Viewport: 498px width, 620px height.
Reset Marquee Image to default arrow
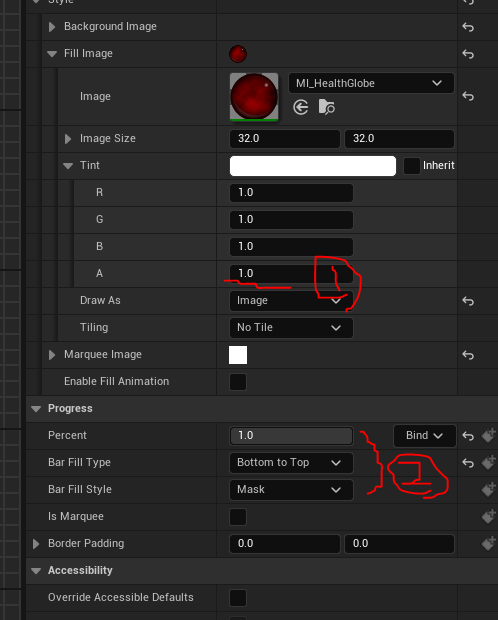(468, 355)
